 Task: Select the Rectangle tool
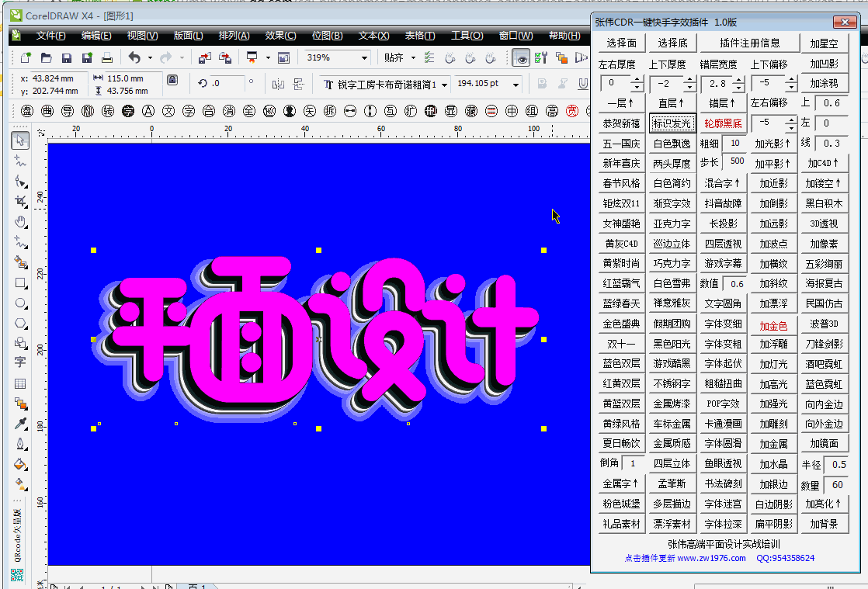pos(20,283)
